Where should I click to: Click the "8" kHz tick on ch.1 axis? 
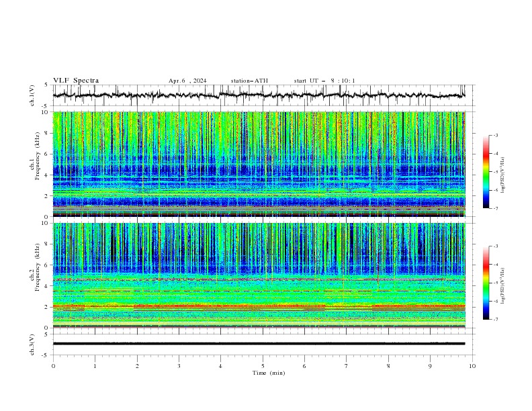click(x=47, y=133)
